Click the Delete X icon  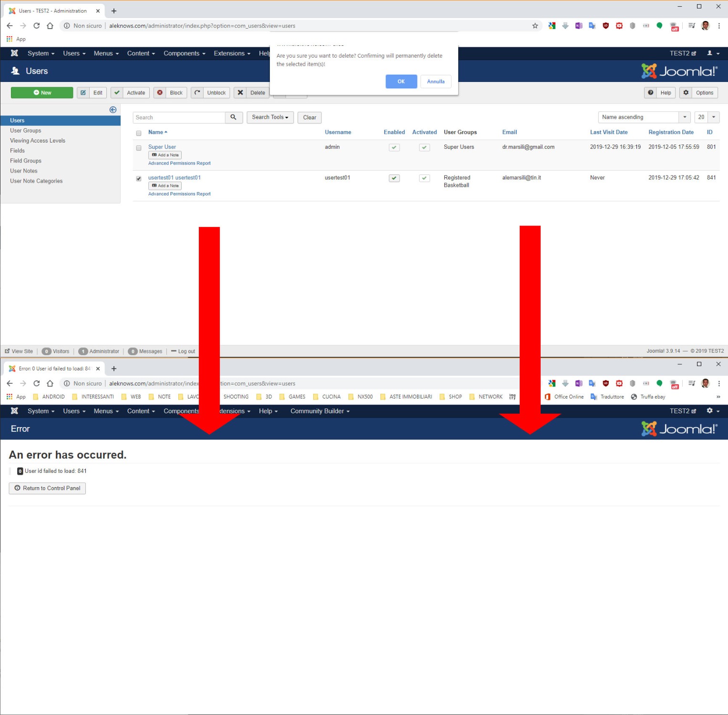coord(240,92)
